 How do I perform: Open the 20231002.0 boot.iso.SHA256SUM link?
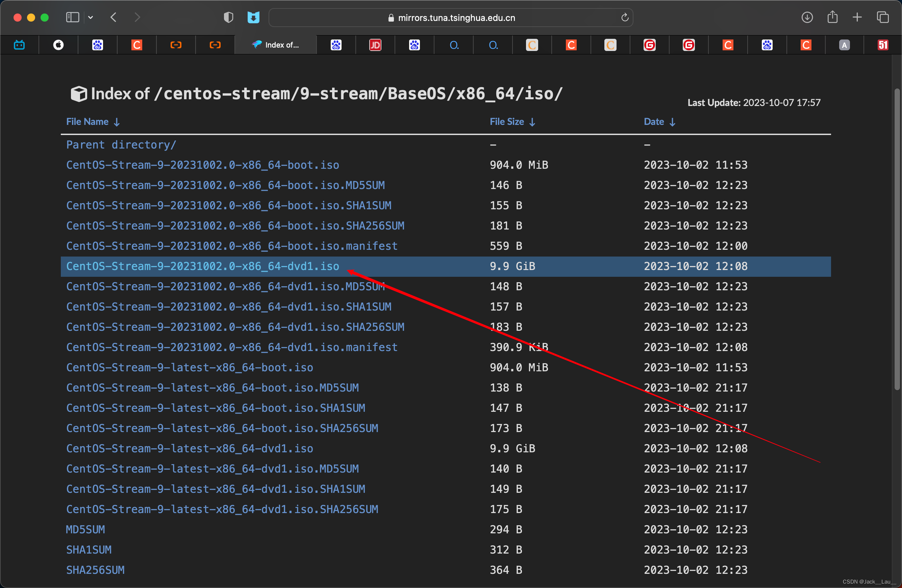point(235,226)
